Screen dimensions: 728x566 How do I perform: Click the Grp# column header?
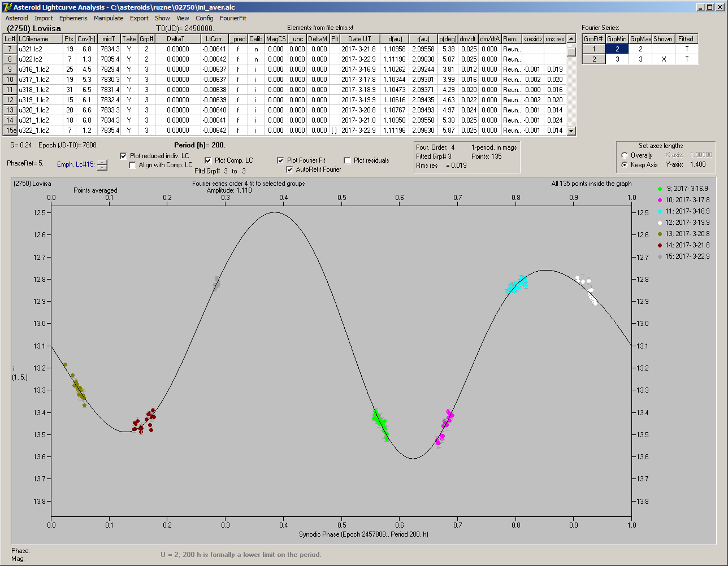tap(146, 39)
